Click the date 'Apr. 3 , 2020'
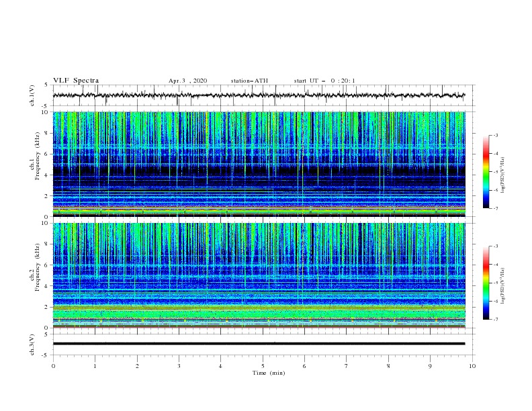 pyautogui.click(x=187, y=81)
